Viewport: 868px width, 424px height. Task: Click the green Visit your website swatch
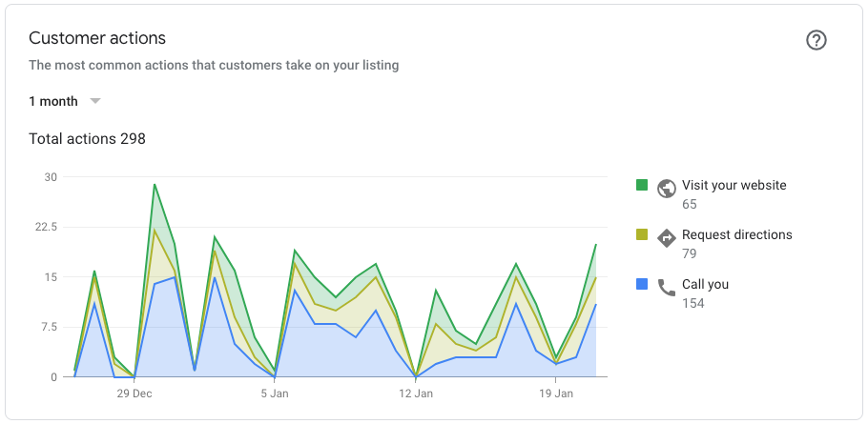[642, 185]
